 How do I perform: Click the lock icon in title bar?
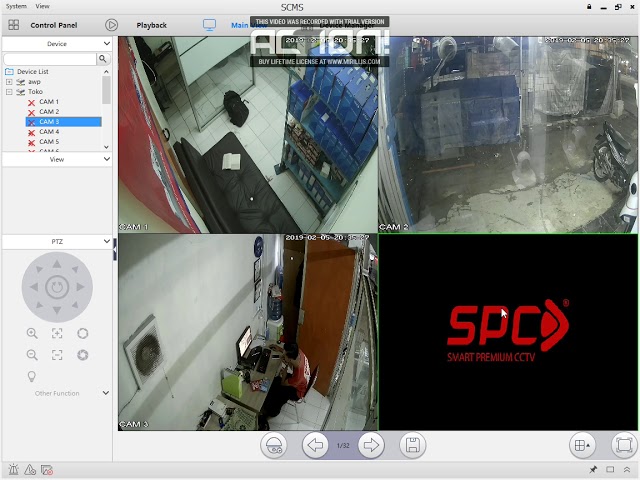(x=589, y=7)
